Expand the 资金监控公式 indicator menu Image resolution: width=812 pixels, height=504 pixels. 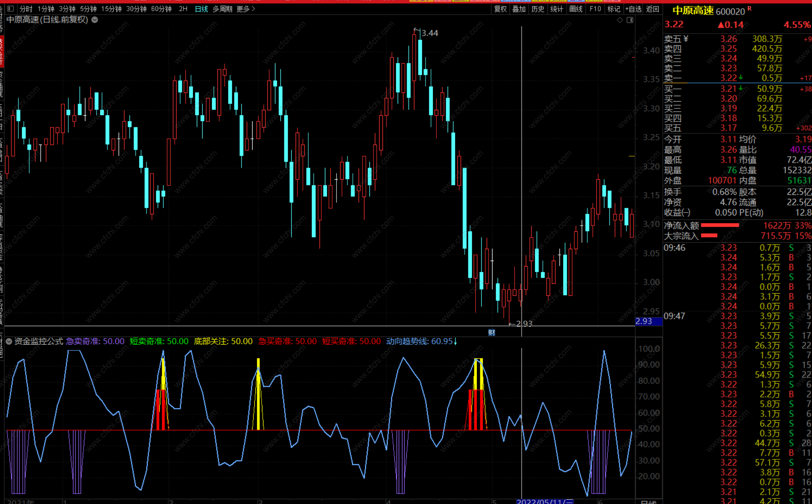pyautogui.click(x=9, y=341)
